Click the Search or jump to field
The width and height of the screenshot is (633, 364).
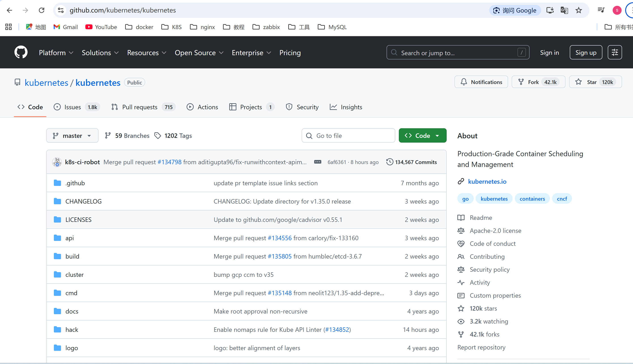458,53
